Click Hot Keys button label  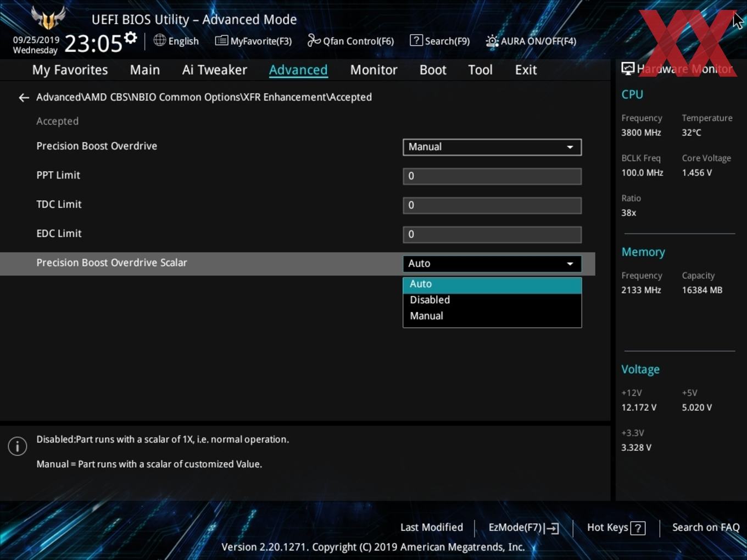607,528
